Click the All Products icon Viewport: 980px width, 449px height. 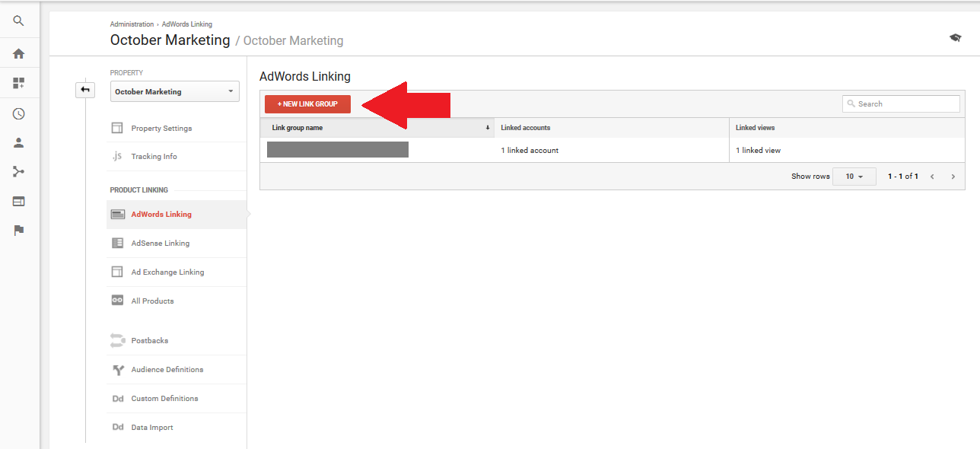(117, 301)
